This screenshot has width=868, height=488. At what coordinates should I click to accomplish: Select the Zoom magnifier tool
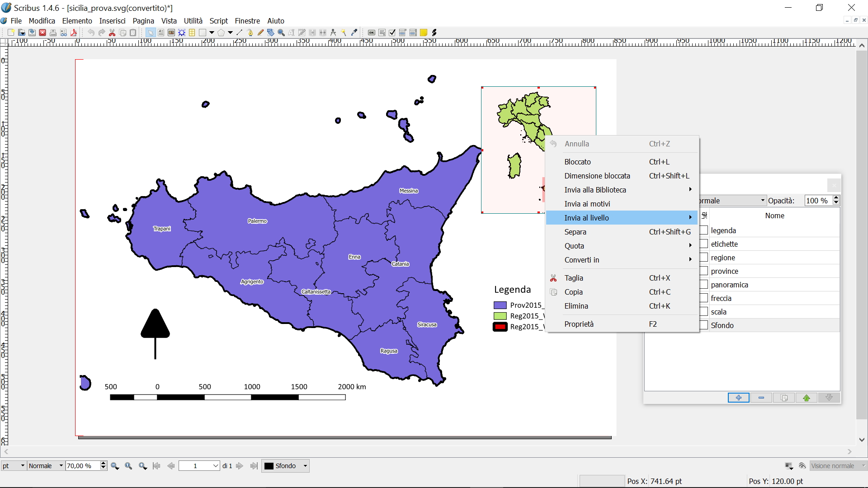point(281,33)
